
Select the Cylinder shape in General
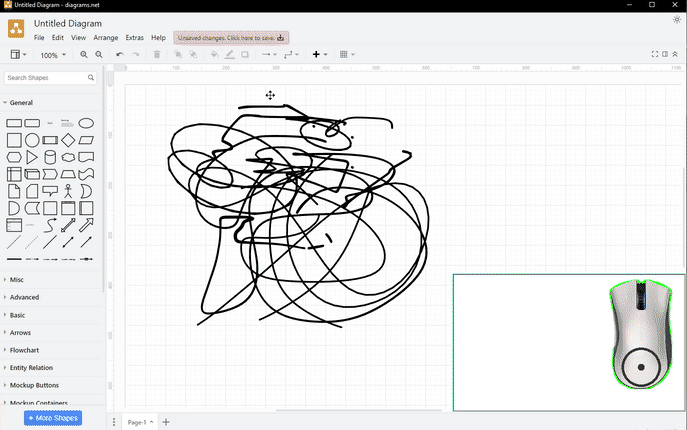pos(50,157)
